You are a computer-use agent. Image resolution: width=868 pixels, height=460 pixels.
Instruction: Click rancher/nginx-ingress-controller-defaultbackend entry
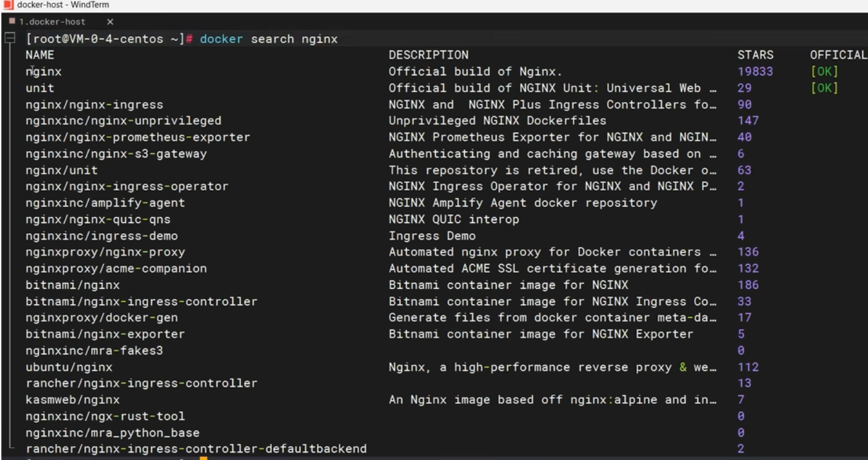coord(196,449)
